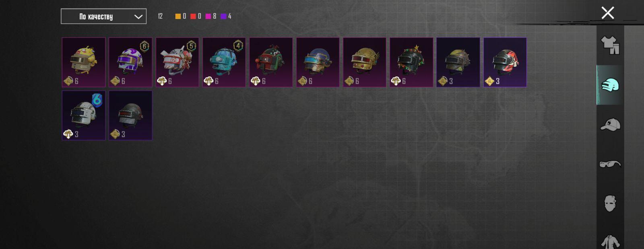The width and height of the screenshot is (644, 249).
Task: Open the face mask category
Action: pos(610,204)
